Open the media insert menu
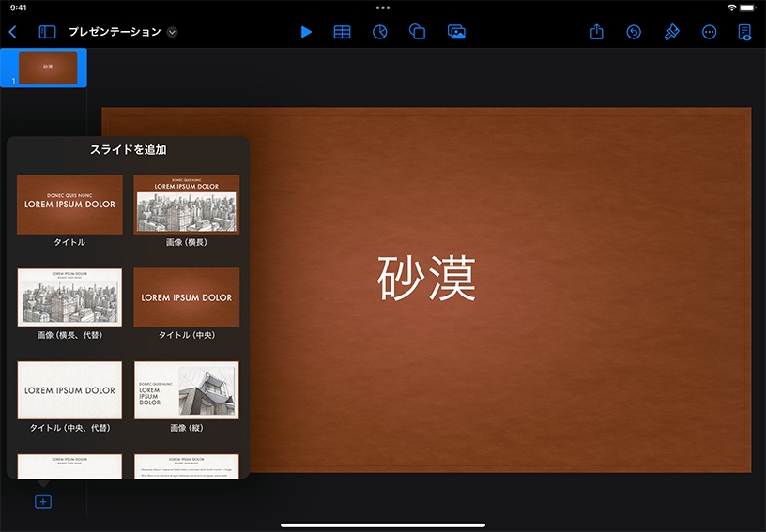This screenshot has width=766, height=532. [x=456, y=32]
